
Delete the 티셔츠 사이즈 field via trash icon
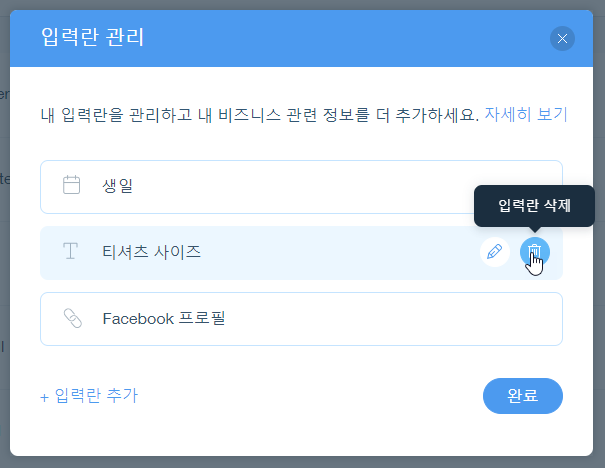[x=535, y=252]
